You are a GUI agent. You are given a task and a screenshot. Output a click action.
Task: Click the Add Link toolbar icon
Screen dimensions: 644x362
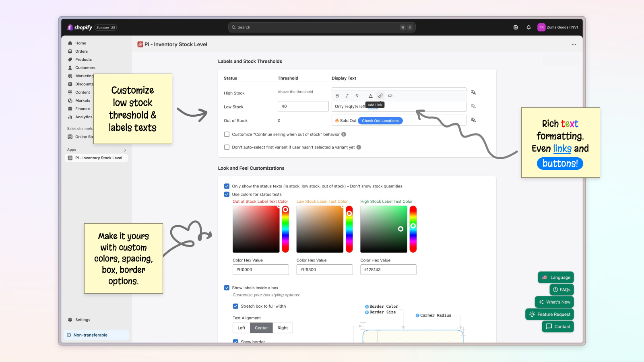click(380, 96)
